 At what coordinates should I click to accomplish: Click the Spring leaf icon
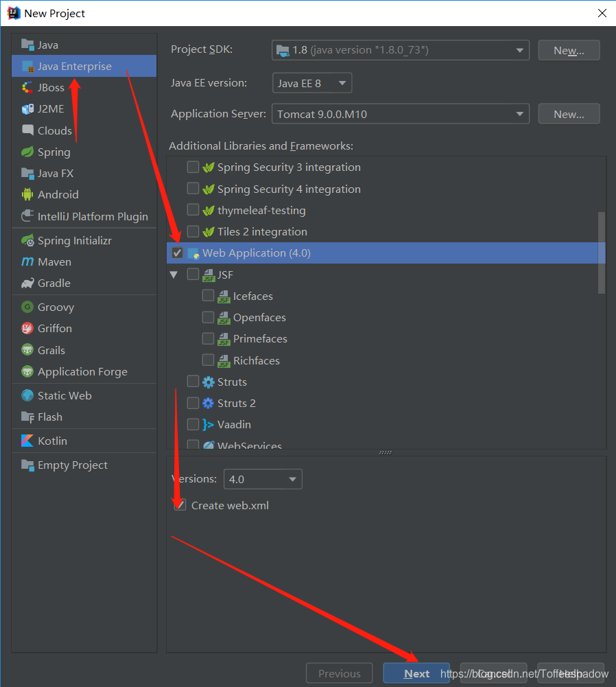[27, 152]
